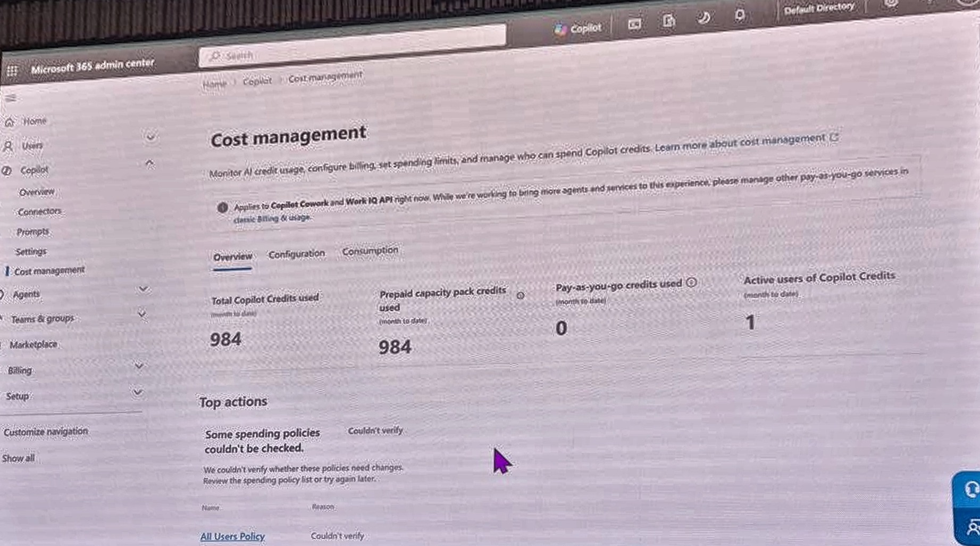Open the All Users Policy link

(x=232, y=536)
